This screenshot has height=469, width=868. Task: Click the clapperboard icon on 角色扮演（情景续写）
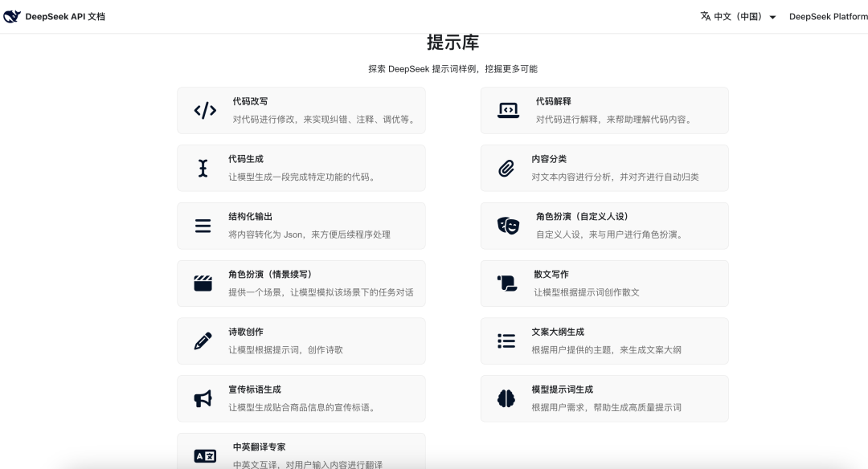[x=203, y=283]
